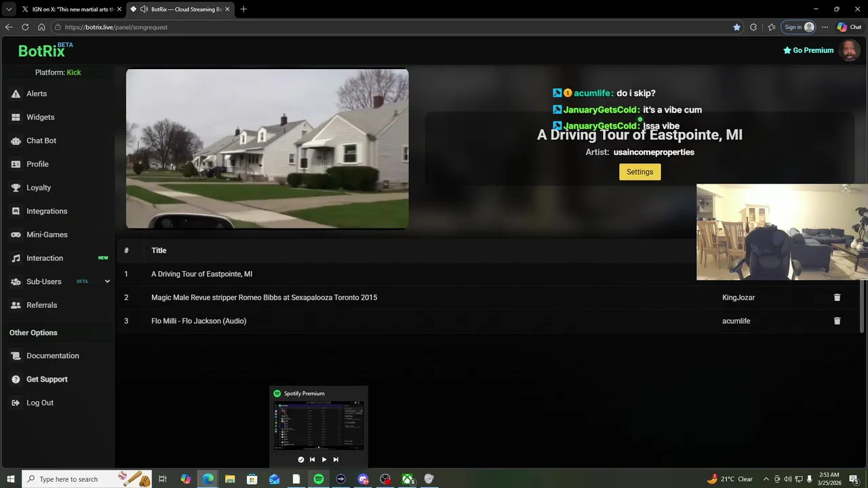The height and width of the screenshot is (488, 868).
Task: Mute the BotRix tab audio icon
Action: (x=144, y=9)
